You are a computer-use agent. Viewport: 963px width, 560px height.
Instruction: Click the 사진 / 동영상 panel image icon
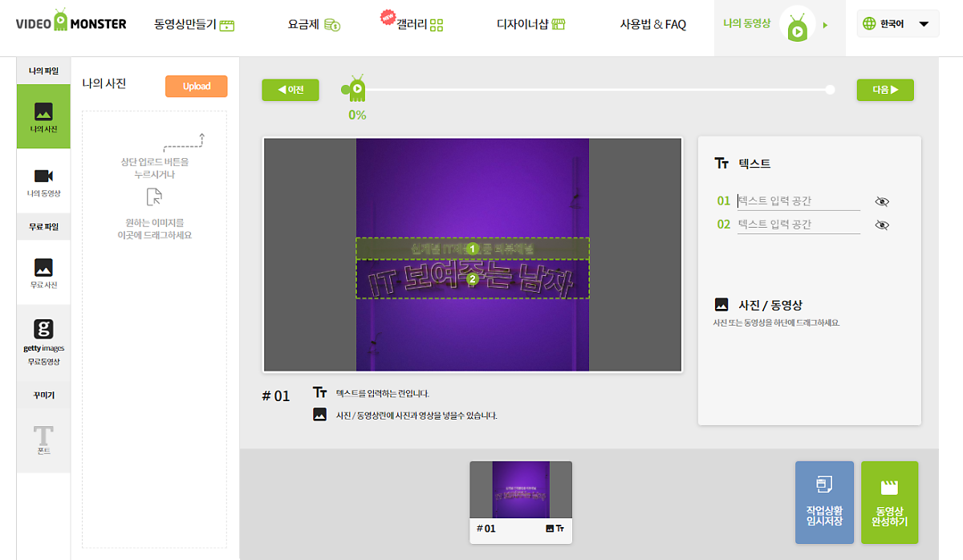(x=721, y=305)
